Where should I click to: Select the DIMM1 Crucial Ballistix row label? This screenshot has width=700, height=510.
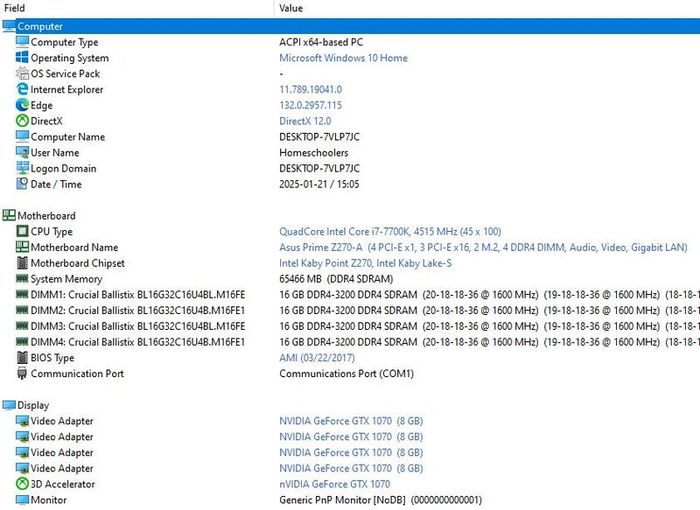tap(138, 295)
